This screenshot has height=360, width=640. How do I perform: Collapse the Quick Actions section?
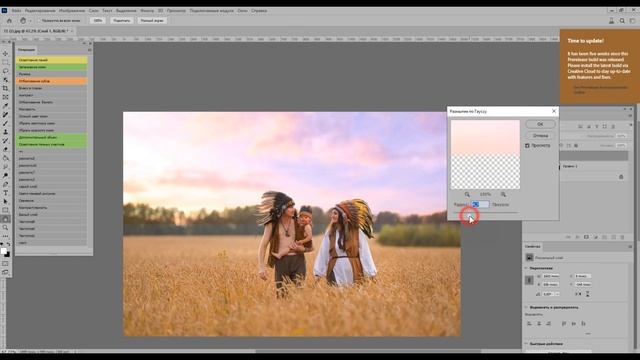[x=526, y=344]
